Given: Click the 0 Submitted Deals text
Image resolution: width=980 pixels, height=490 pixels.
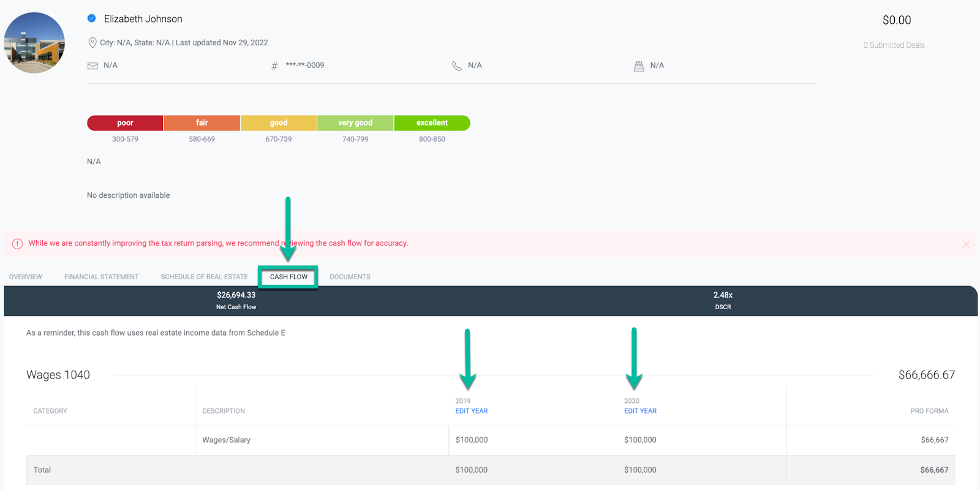Looking at the screenshot, I should [x=894, y=45].
